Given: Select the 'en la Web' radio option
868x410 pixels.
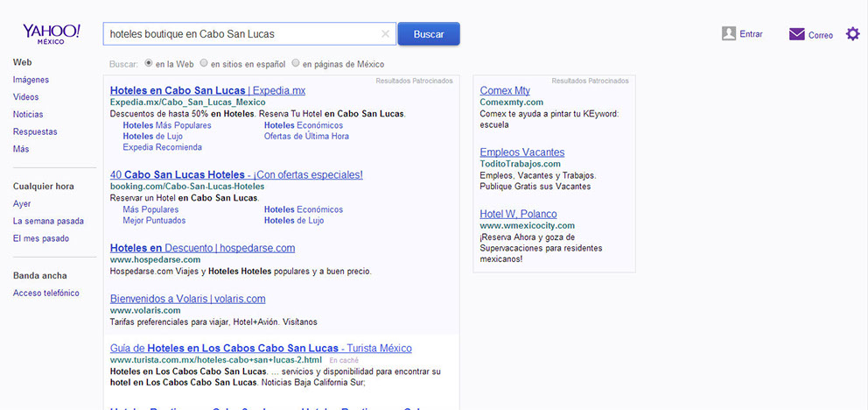Looking at the screenshot, I should [149, 63].
